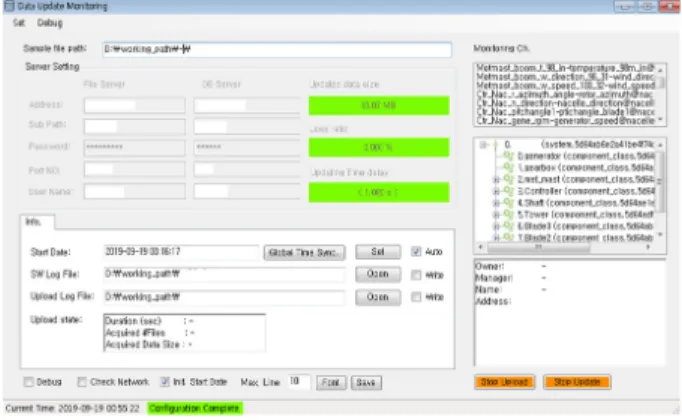The width and height of the screenshot is (682, 420).
Task: Select Ctr_Nac azimuth_angle rotor channel row
Action: coord(565,94)
